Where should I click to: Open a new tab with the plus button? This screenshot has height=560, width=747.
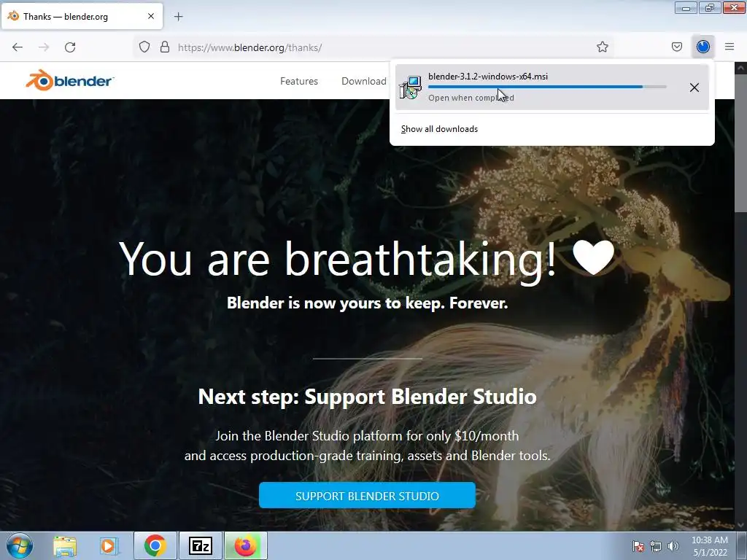pyautogui.click(x=178, y=17)
